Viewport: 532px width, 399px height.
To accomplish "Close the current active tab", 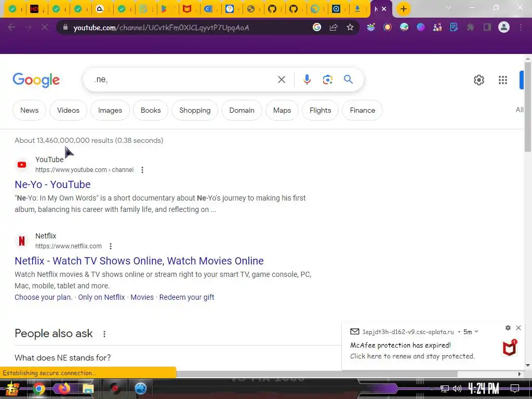I will tap(384, 9).
